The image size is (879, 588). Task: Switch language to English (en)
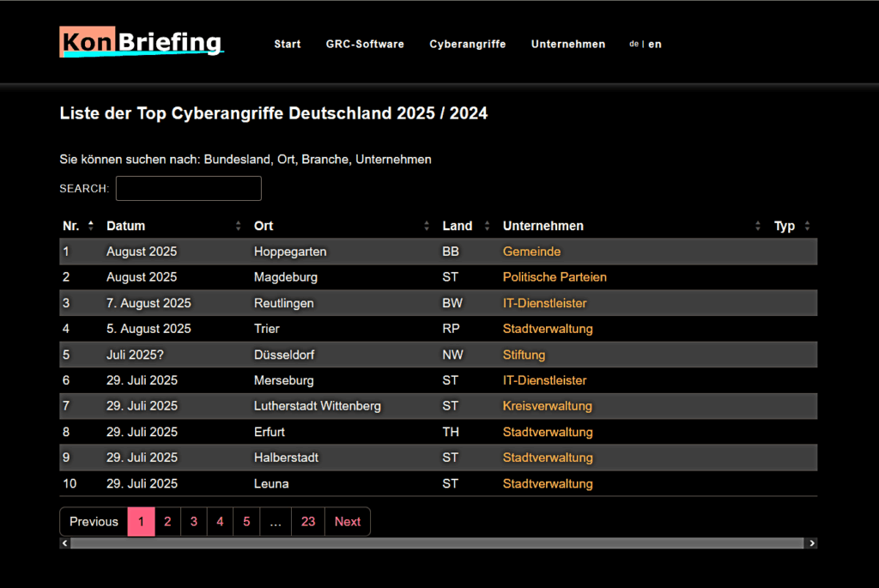[x=655, y=44]
